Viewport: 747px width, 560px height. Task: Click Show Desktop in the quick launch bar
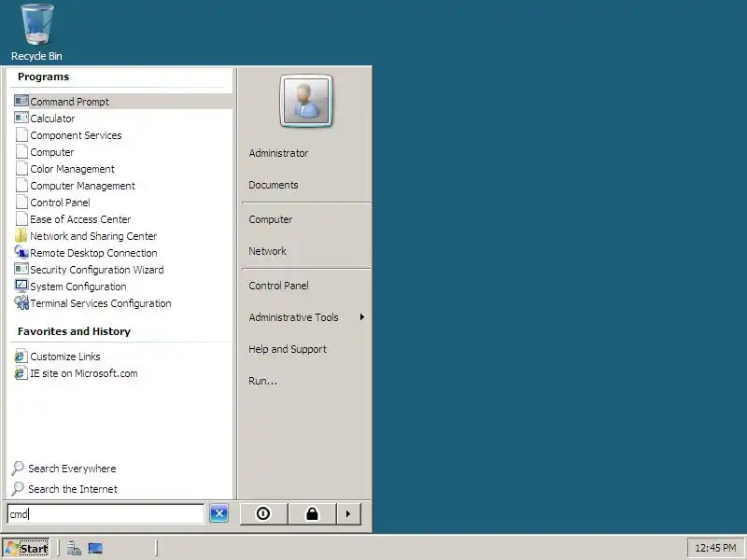(x=95, y=549)
